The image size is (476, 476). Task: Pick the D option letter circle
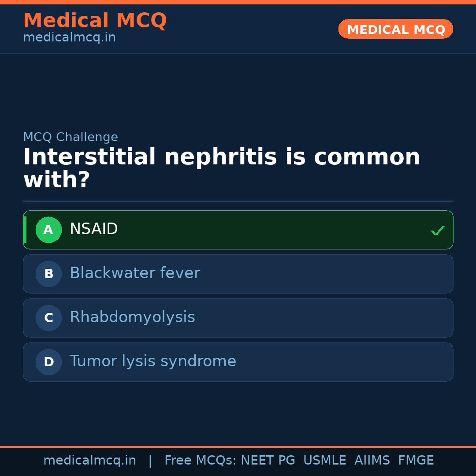[x=48, y=362]
